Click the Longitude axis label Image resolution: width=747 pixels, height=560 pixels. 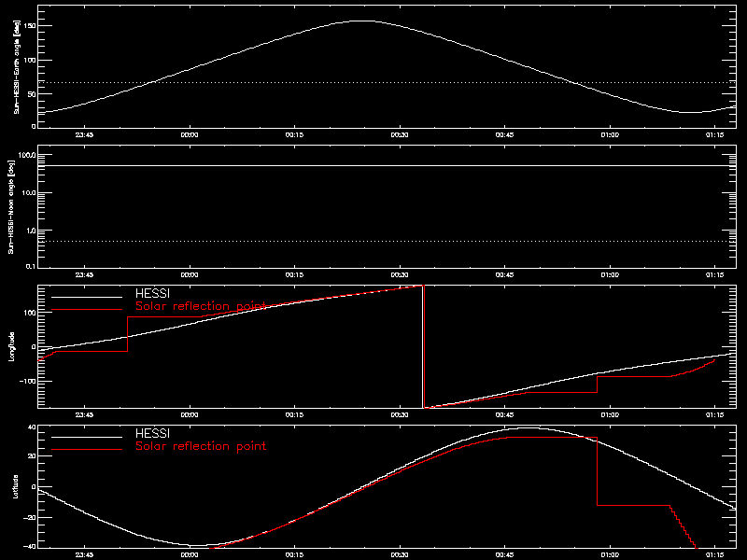click(11, 346)
